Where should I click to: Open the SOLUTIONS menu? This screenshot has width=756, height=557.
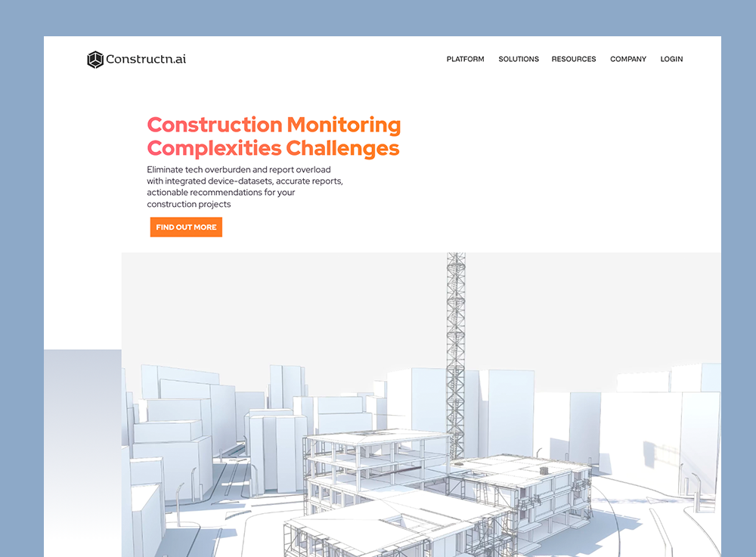(x=519, y=59)
